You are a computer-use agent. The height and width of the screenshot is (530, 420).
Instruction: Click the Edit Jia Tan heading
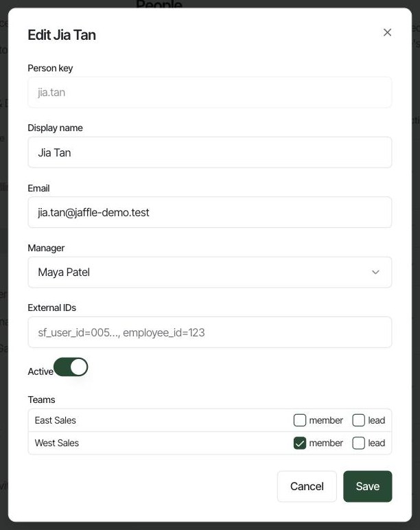click(62, 35)
